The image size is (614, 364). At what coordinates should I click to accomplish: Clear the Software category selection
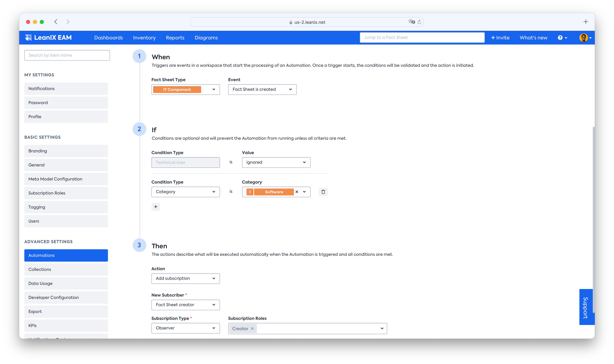click(297, 192)
